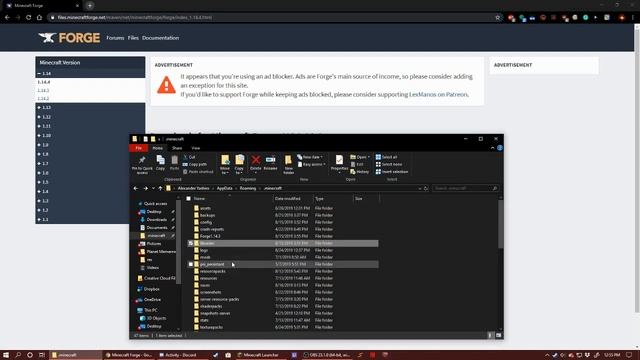
Task: Switch to large icons view in status bar
Action: tap(498, 336)
